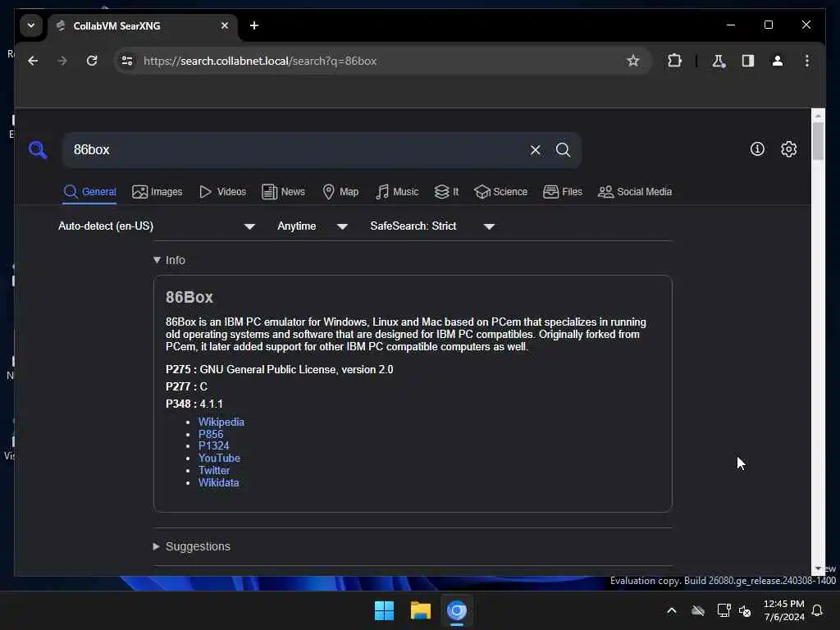Toggle the side panel icon
Image resolution: width=840 pixels, height=630 pixels.
pyautogui.click(x=748, y=61)
